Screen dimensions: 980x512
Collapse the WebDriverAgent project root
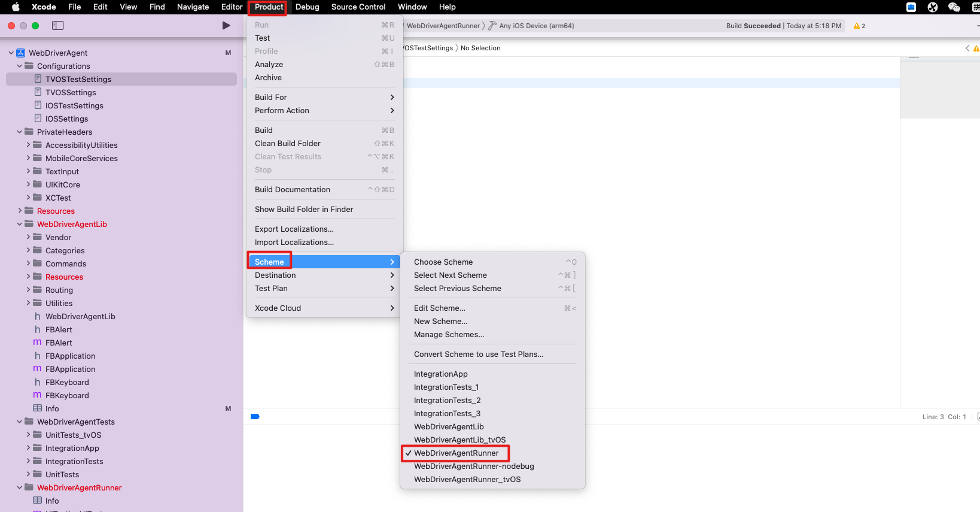[x=11, y=53]
